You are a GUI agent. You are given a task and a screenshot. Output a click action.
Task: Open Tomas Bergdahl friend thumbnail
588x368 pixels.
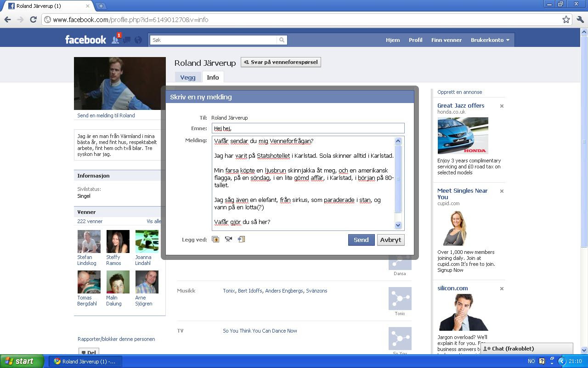[x=89, y=282]
